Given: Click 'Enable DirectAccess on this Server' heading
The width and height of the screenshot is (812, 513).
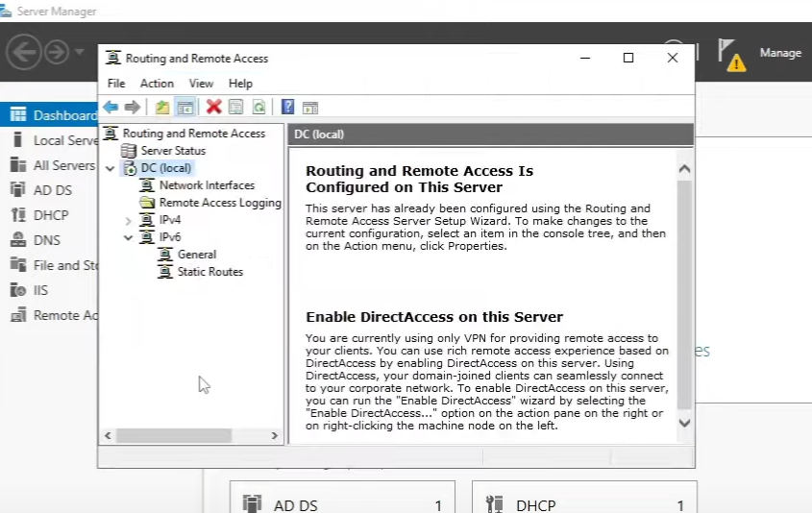Looking at the screenshot, I should (x=434, y=317).
